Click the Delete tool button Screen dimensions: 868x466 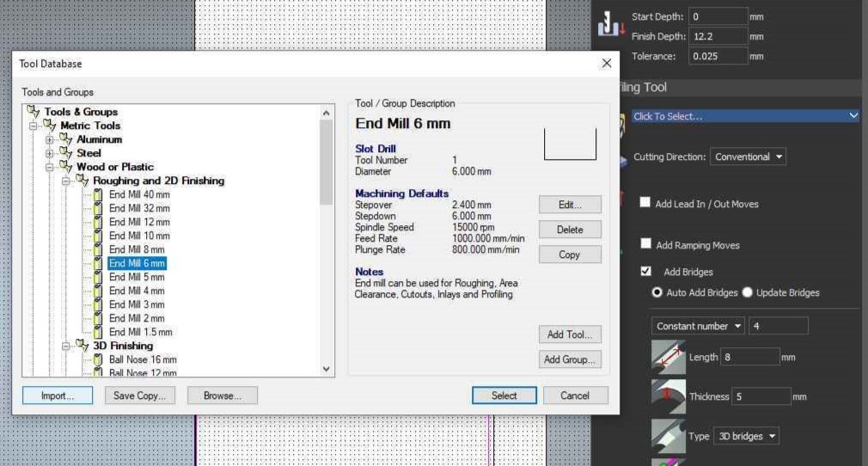570,230
